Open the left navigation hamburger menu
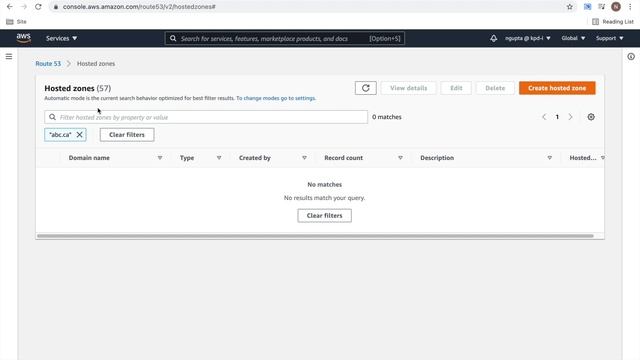The height and width of the screenshot is (360, 640). click(x=9, y=56)
